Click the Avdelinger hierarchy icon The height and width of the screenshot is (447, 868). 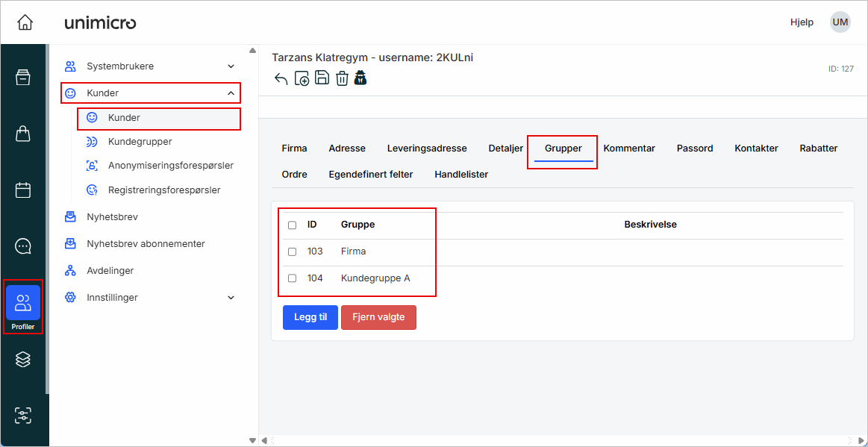70,271
